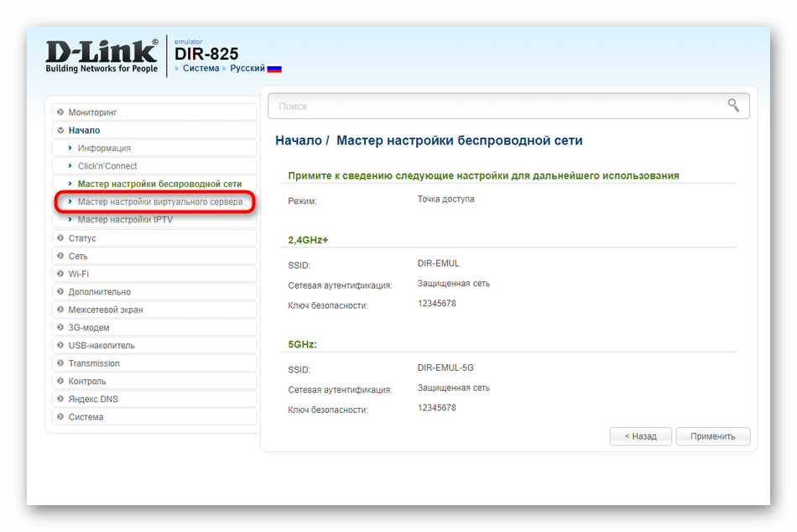797x532 pixels.
Task: Click the Russian flag icon
Action: [x=274, y=69]
